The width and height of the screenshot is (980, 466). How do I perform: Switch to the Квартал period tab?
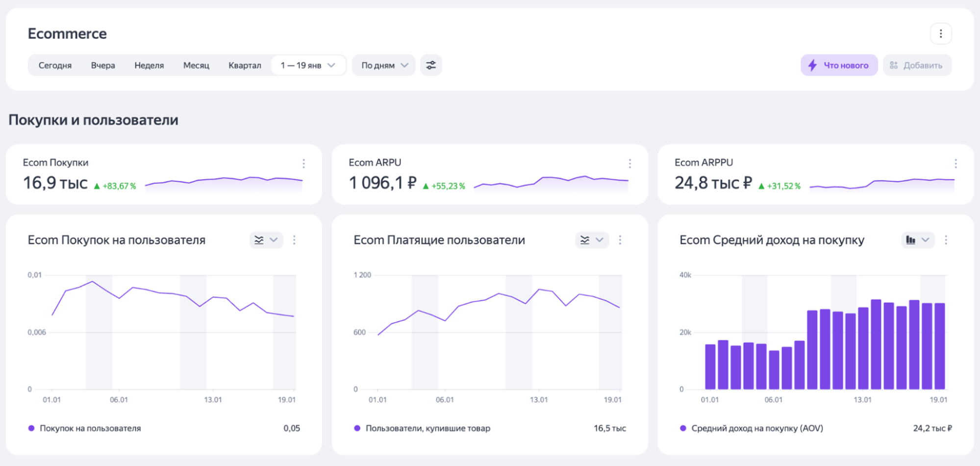point(245,65)
